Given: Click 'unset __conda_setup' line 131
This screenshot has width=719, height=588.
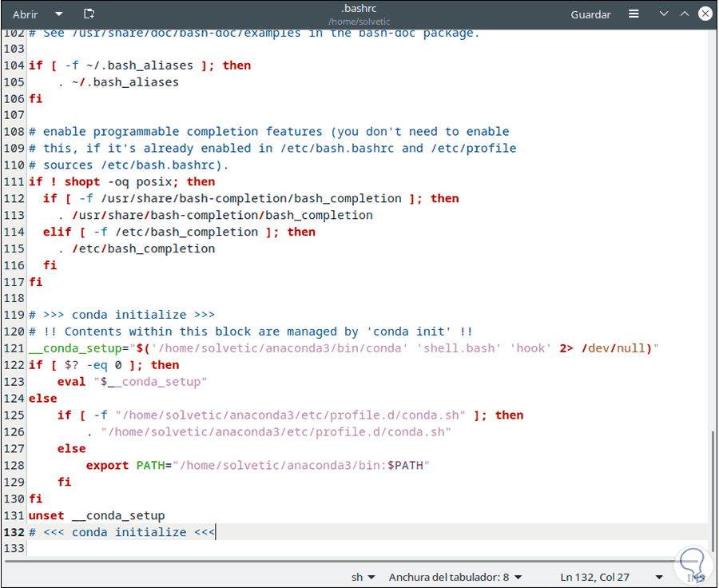Looking at the screenshot, I should 97,515.
